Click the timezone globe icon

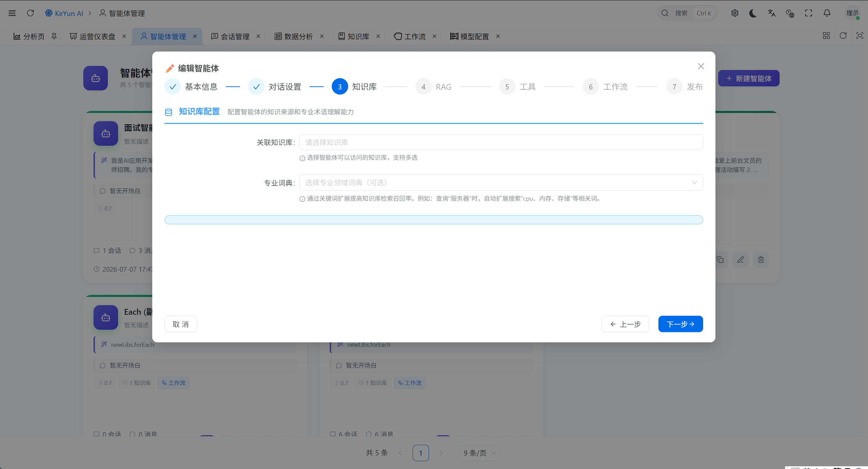coord(790,13)
